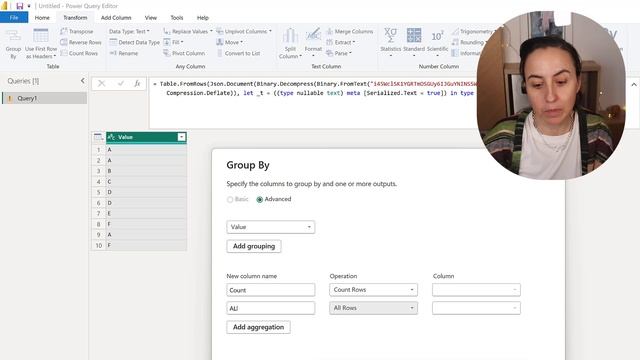
Task: Click the Reverse Rows icon
Action: (x=64, y=42)
